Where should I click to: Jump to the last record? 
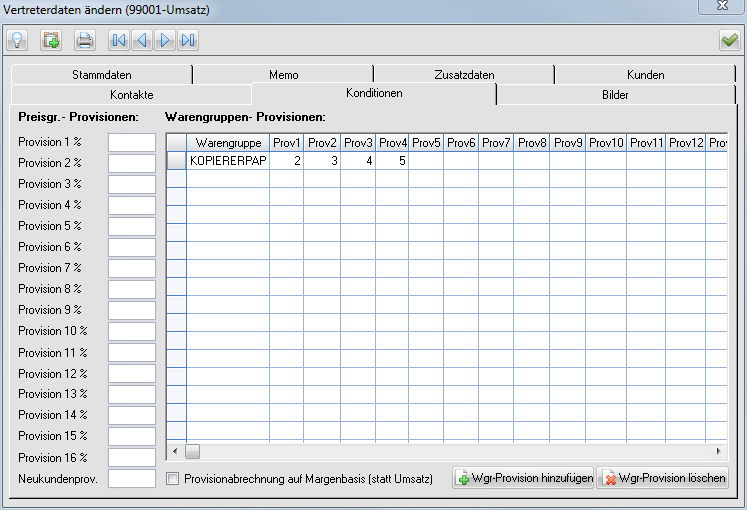pyautogui.click(x=188, y=40)
